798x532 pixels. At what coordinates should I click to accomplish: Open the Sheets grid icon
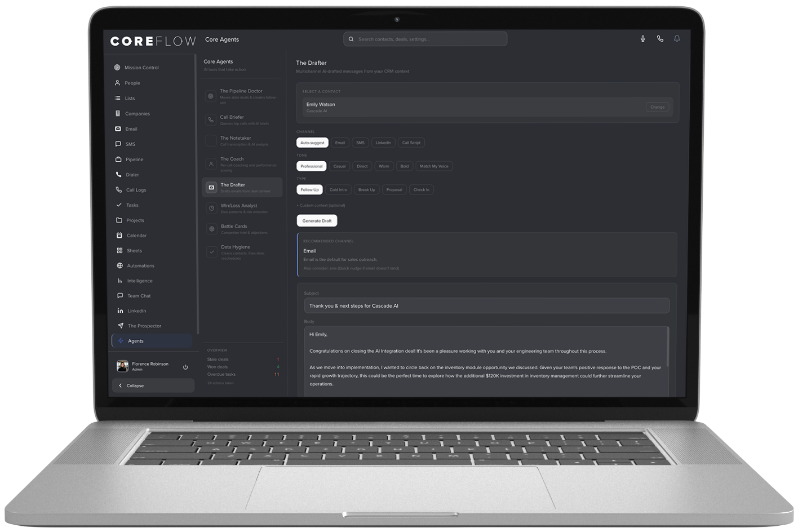pyautogui.click(x=119, y=250)
